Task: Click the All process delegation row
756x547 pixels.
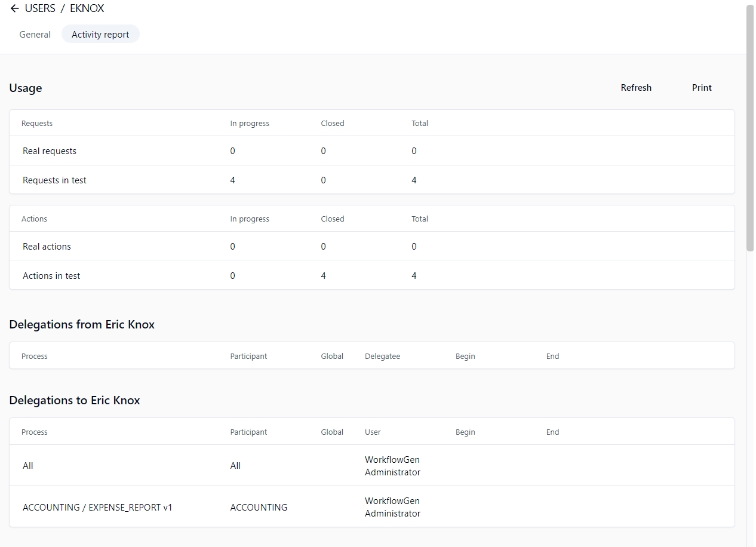Action: click(28, 466)
